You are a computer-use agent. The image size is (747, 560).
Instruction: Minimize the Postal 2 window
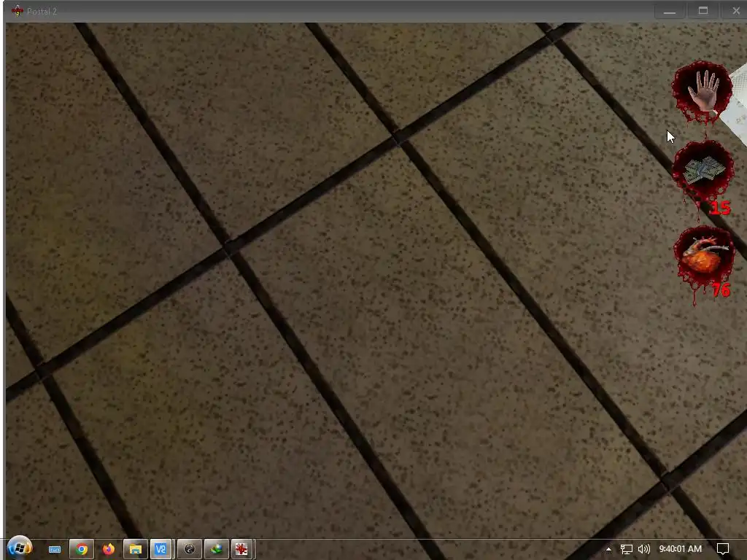coord(670,11)
